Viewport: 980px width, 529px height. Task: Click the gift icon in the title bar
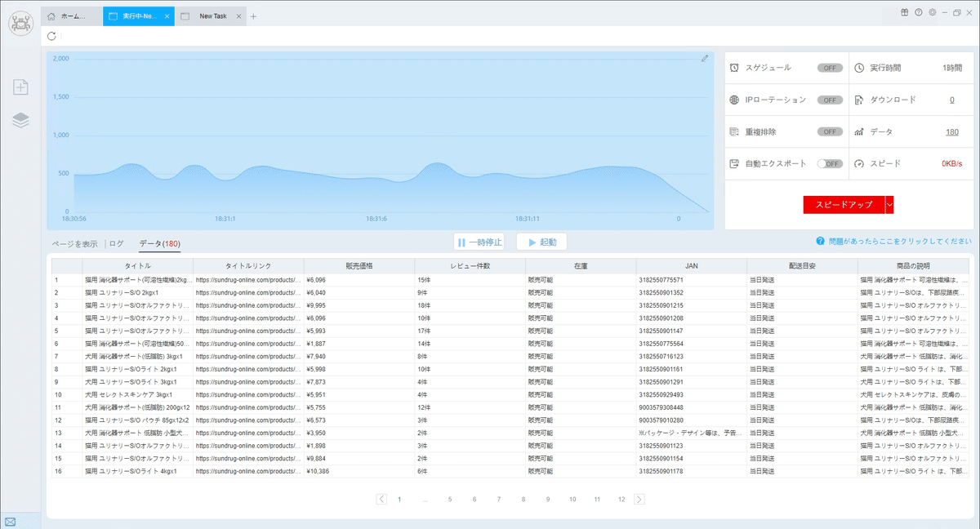coord(905,12)
